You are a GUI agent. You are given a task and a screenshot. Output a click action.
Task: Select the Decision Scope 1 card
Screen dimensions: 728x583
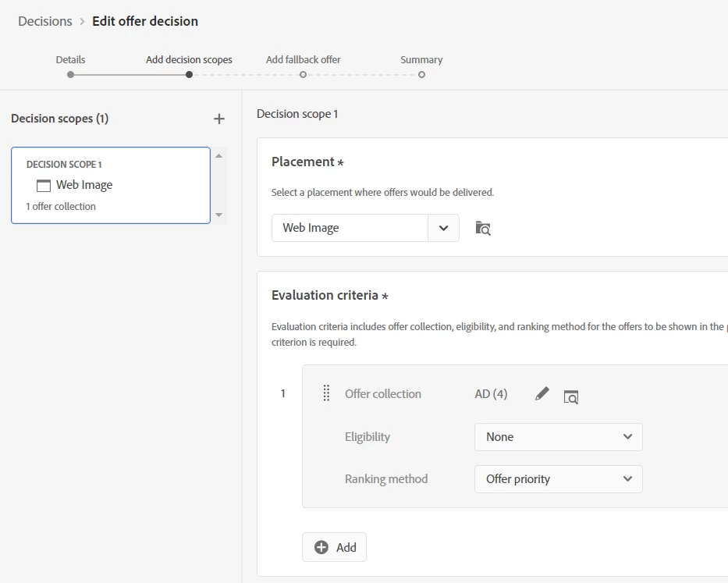click(x=110, y=186)
